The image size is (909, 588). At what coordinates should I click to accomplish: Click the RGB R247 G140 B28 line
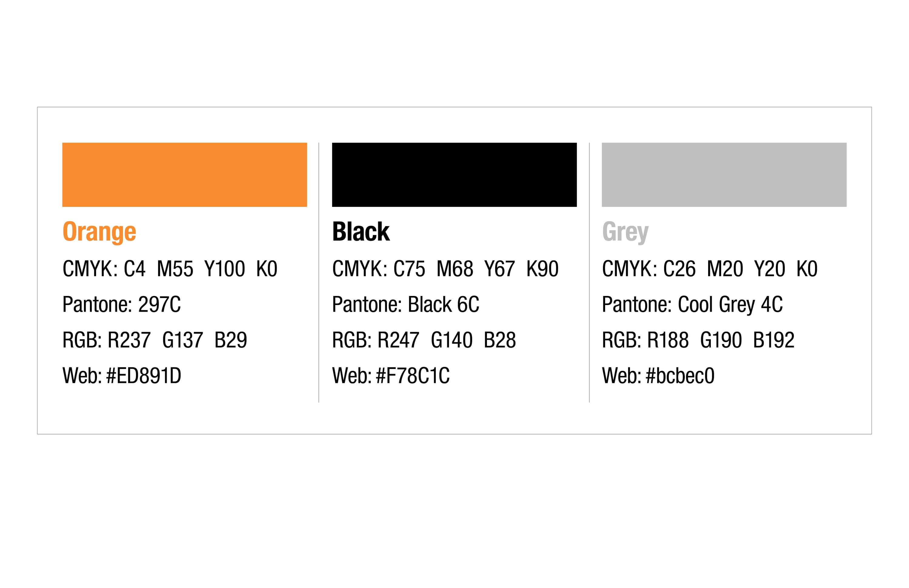tap(424, 340)
